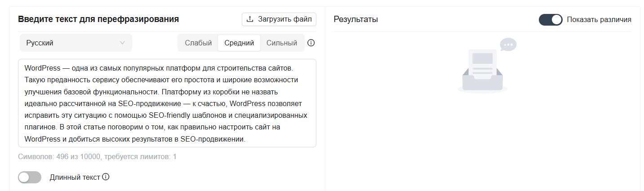644x191 pixels.
Task: Click the Показать различия label text
Action: click(x=599, y=20)
